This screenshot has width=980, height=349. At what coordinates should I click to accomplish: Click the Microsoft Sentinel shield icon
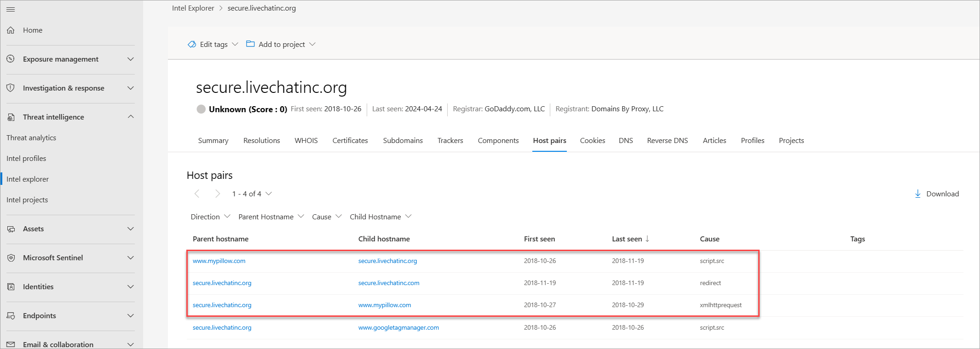11,258
